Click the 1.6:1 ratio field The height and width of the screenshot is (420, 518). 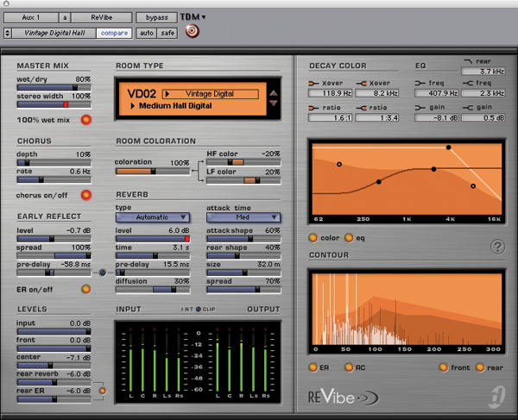tap(331, 118)
